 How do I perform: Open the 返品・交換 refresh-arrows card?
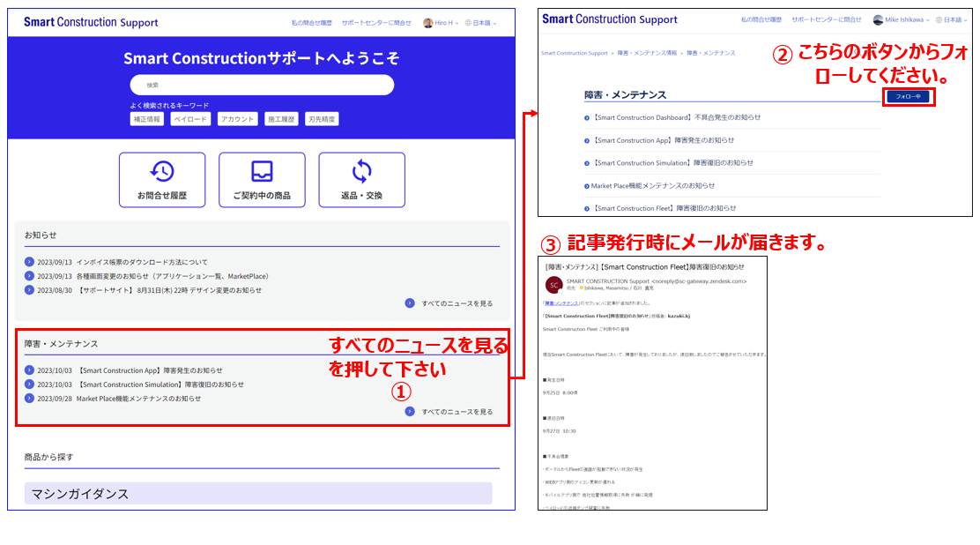click(362, 180)
